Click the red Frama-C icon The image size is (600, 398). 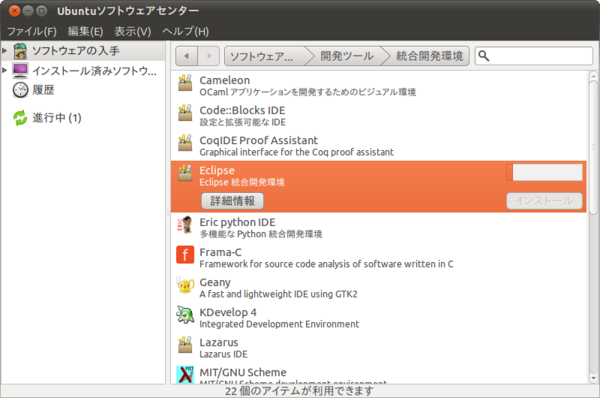point(185,255)
